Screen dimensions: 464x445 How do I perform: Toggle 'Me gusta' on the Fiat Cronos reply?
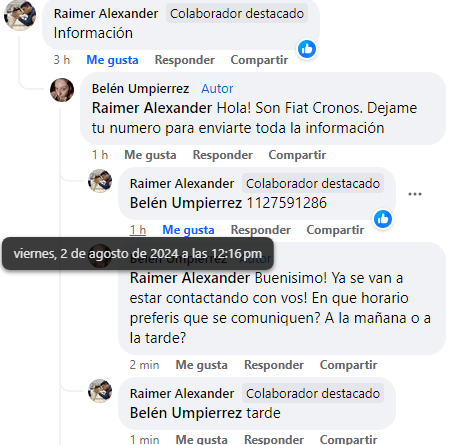click(x=150, y=155)
